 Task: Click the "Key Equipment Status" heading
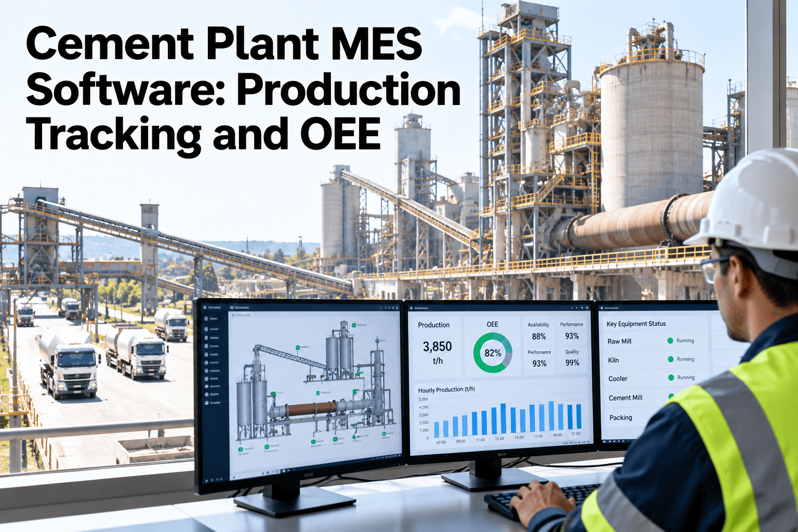[636, 324]
